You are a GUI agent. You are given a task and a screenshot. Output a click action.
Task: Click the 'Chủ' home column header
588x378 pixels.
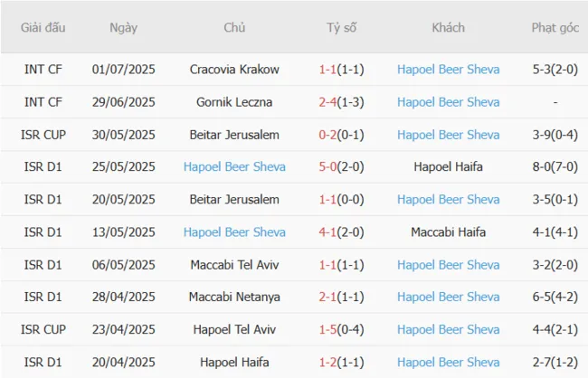(x=234, y=28)
